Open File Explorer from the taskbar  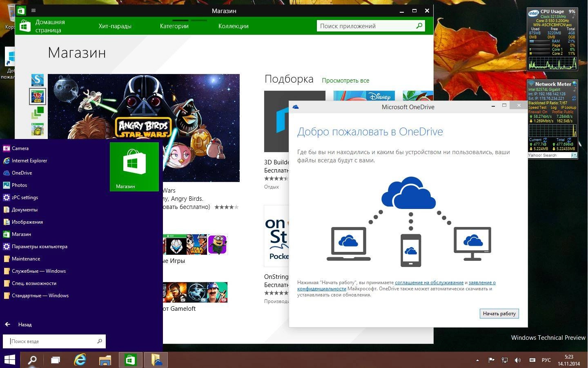[105, 360]
